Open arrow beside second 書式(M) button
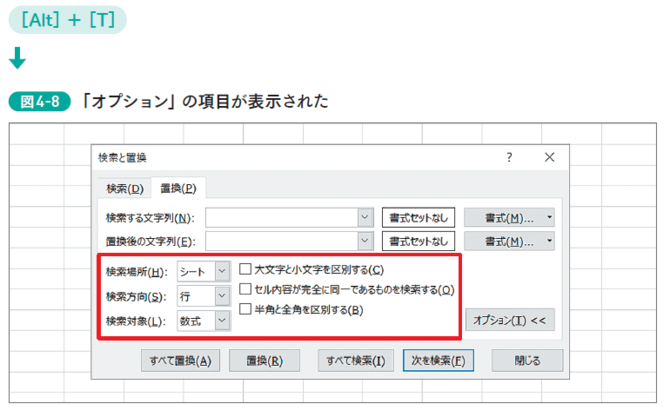The height and width of the screenshot is (417, 670). [550, 241]
